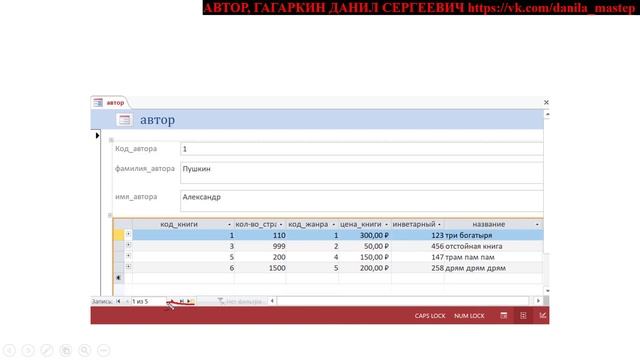Close the автор form with X

(x=546, y=102)
